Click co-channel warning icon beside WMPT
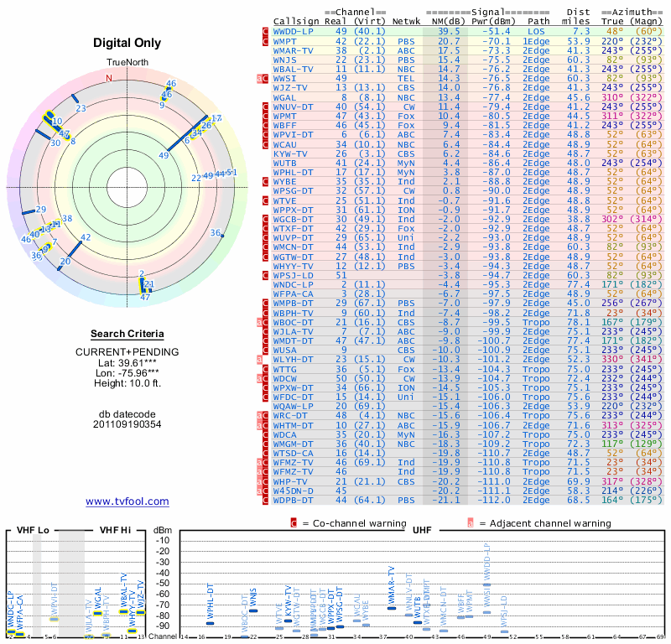 (x=265, y=41)
